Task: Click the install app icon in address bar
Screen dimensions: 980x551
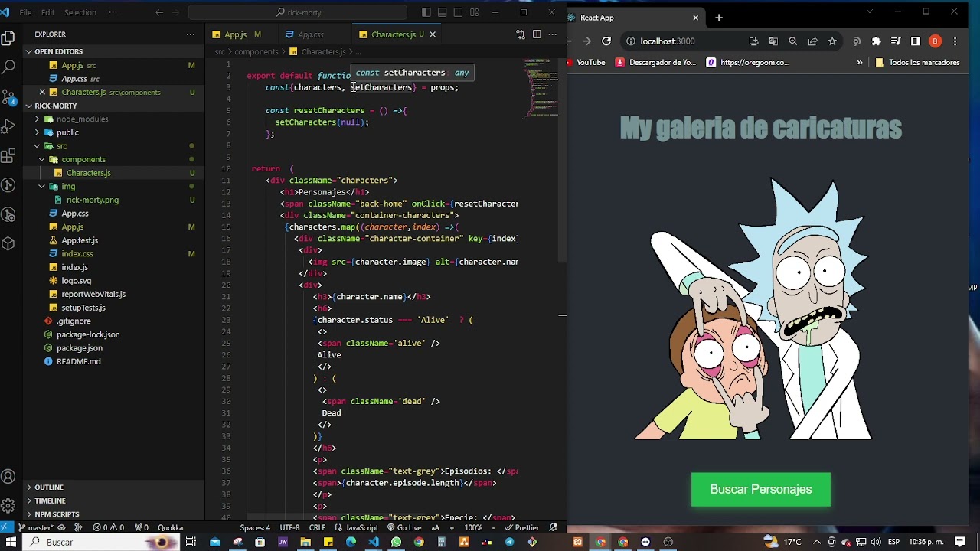Action: 754,41
